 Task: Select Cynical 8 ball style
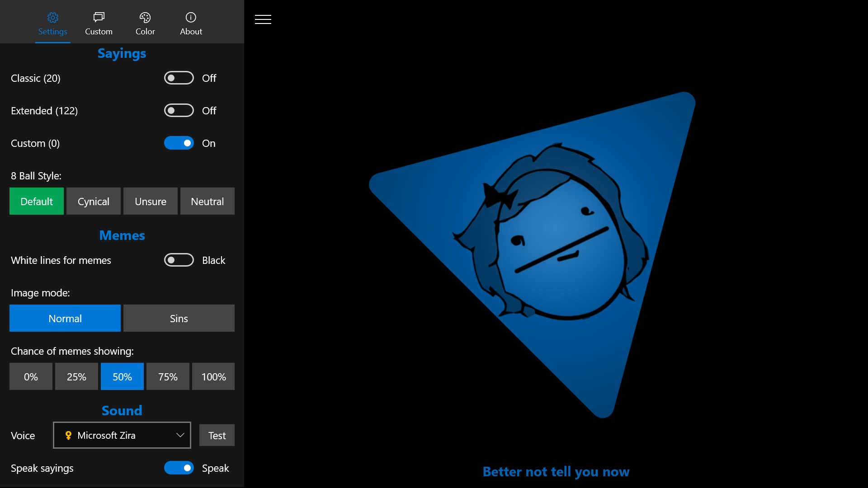(x=94, y=202)
